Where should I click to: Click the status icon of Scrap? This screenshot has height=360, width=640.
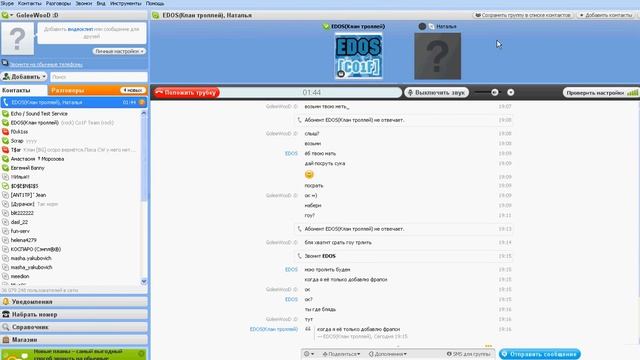coord(5,141)
